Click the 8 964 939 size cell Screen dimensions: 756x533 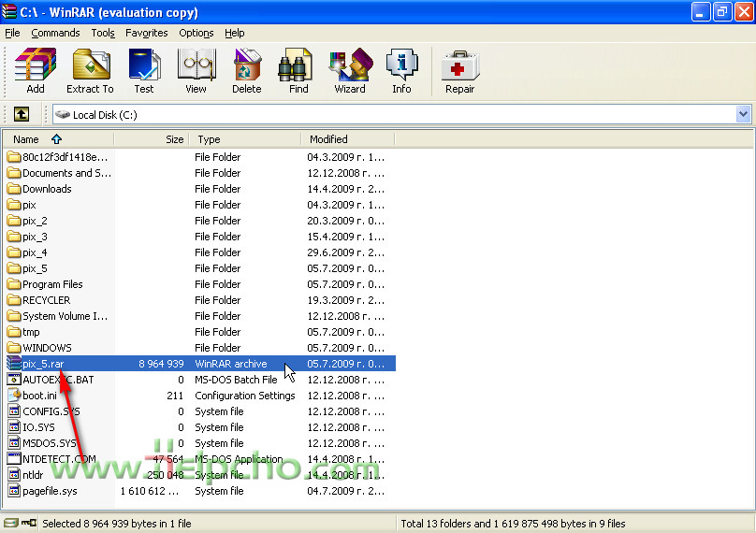(161, 364)
